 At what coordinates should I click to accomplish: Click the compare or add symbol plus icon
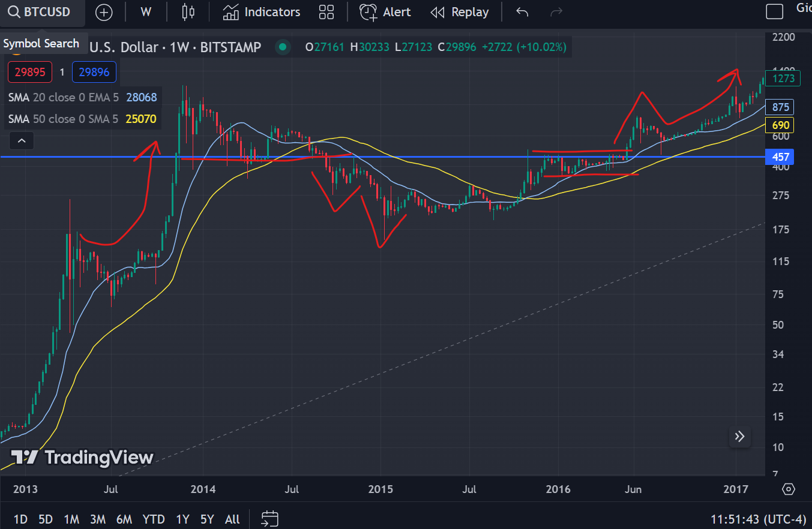point(104,13)
